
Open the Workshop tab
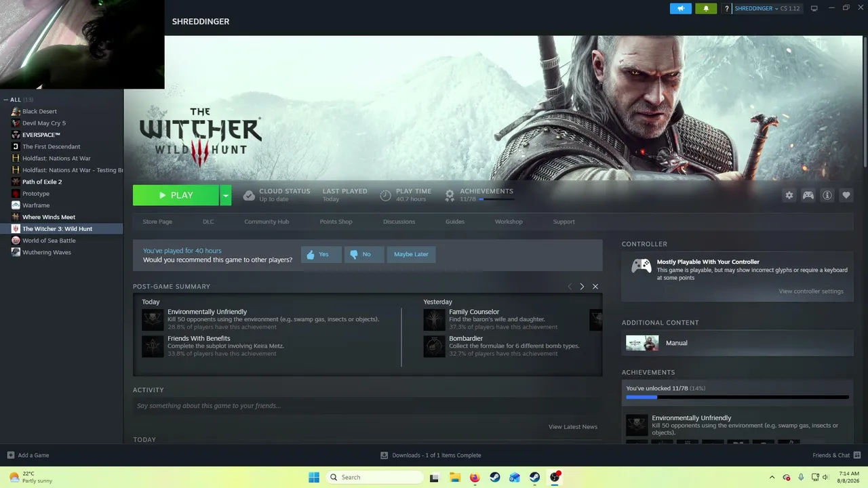[x=509, y=222]
